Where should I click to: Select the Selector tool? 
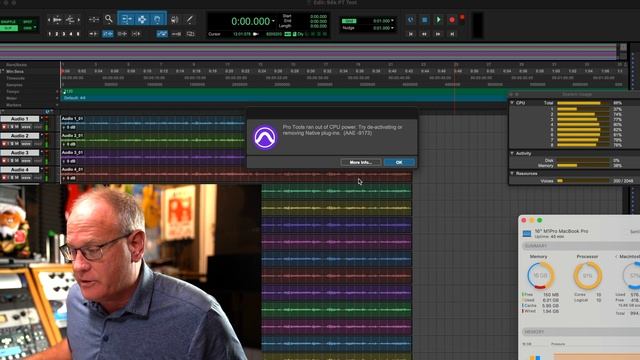click(142, 19)
